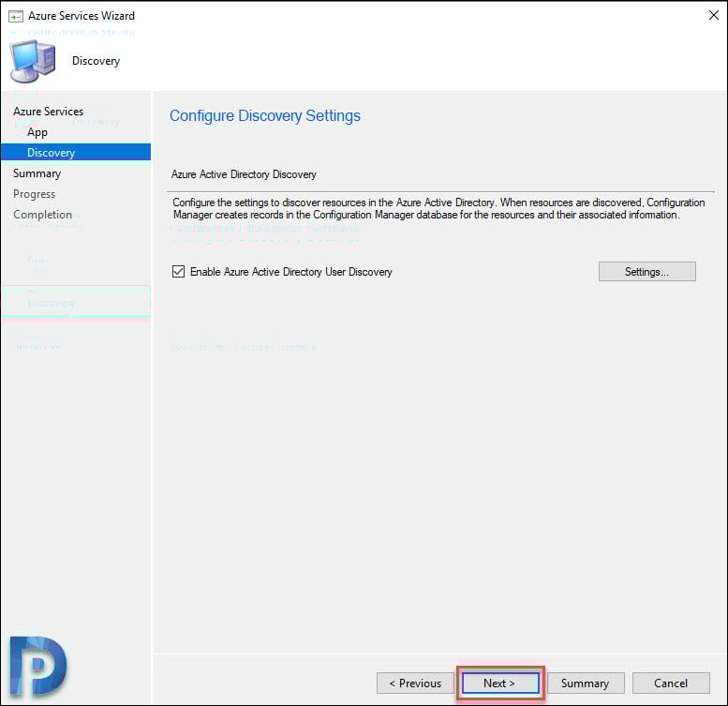Select the Completion step in sidebar
The width and height of the screenshot is (728, 706).
point(42,215)
